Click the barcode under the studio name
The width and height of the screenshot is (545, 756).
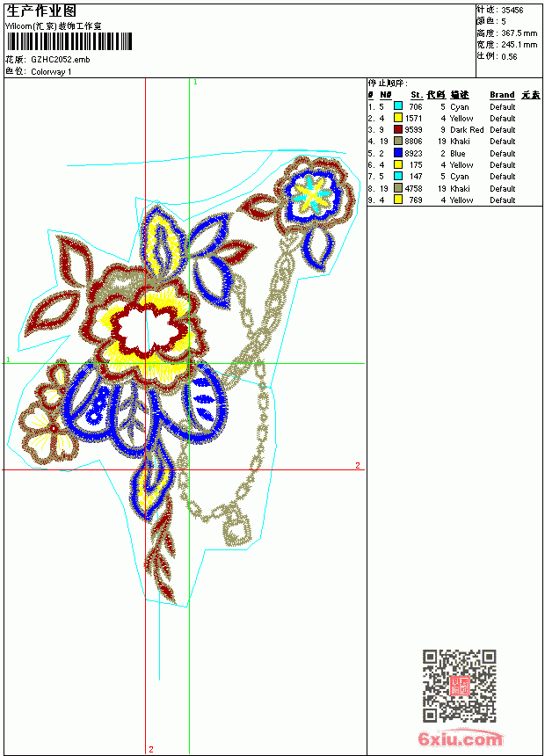69,41
